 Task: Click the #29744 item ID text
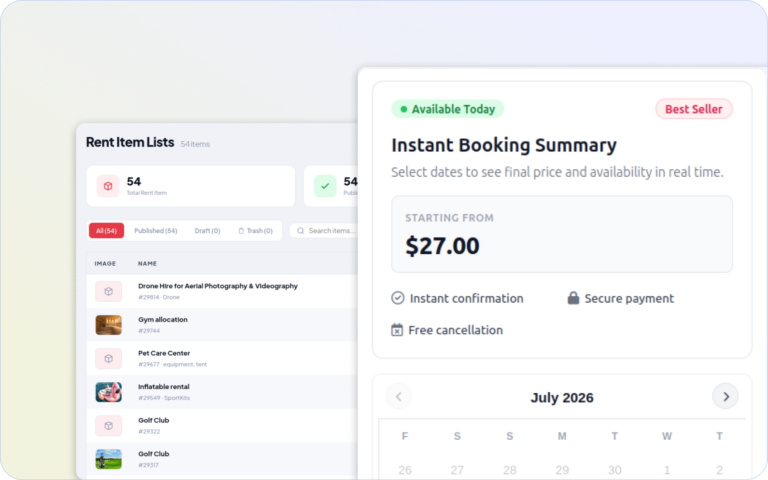click(x=149, y=331)
